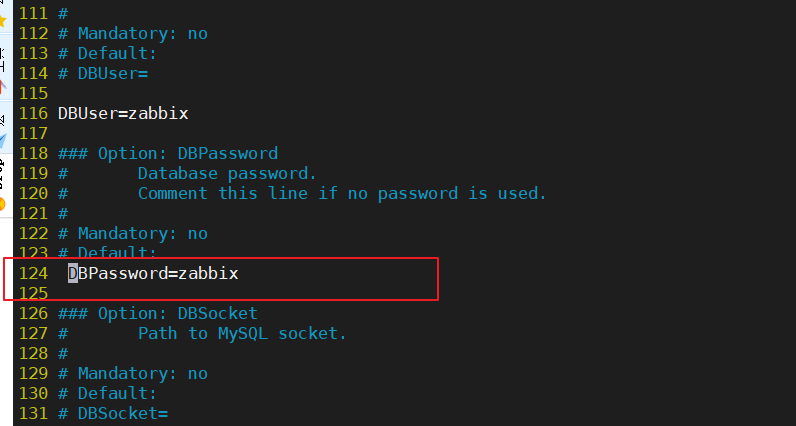Click the orange circle icon in sidebar
This screenshot has height=426, width=796.
(x=3, y=204)
